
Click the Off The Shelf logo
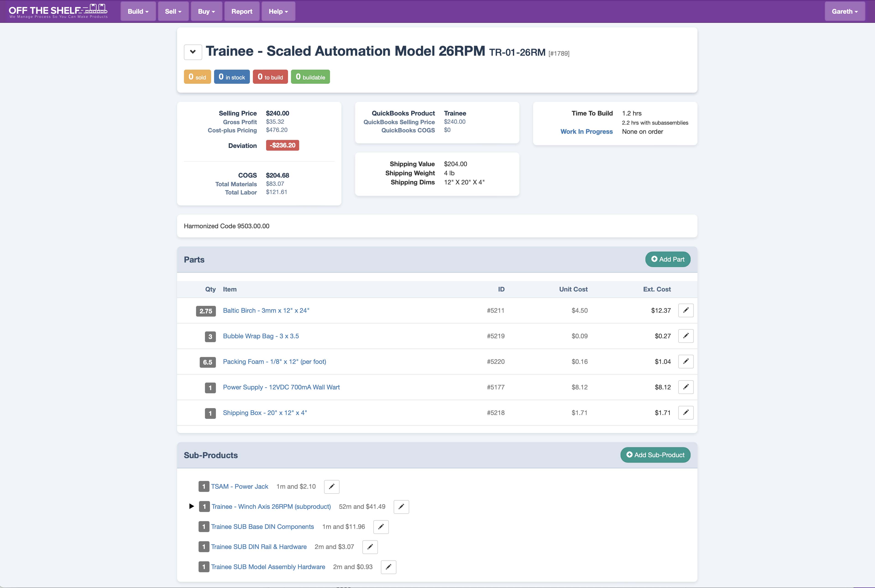(58, 11)
